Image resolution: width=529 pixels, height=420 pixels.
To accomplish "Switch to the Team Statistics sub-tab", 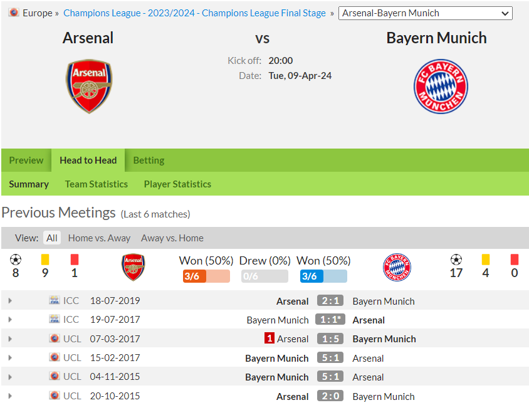I will tap(96, 184).
